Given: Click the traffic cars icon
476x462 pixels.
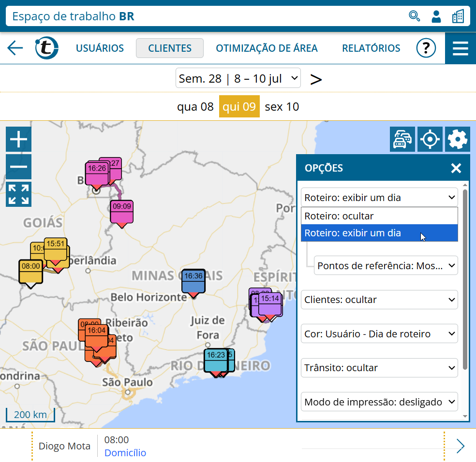Looking at the screenshot, I should 402,139.
